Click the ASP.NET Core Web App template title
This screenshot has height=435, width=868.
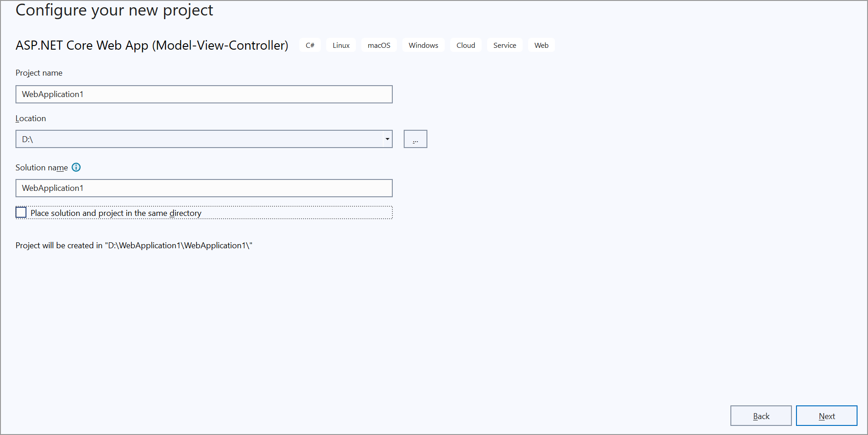(x=152, y=45)
